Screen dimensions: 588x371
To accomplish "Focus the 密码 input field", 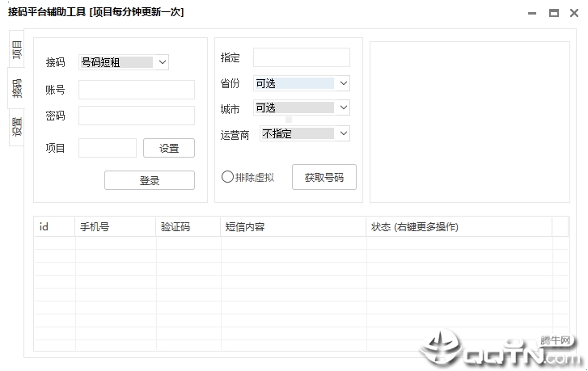I will point(137,116).
